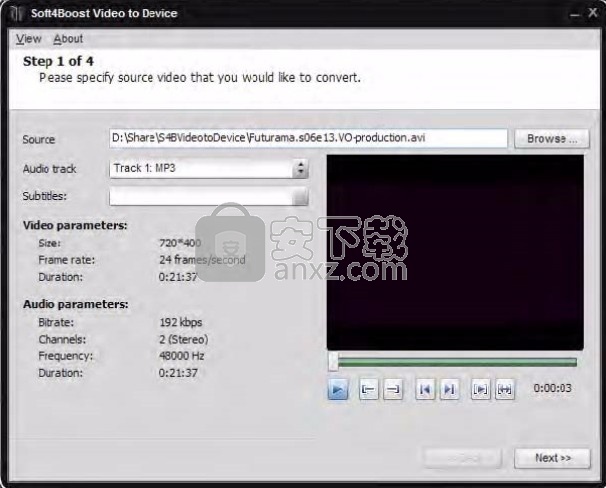Image resolution: width=606 pixels, height=488 pixels.
Task: Reset selection to the full length
Action: point(505,389)
